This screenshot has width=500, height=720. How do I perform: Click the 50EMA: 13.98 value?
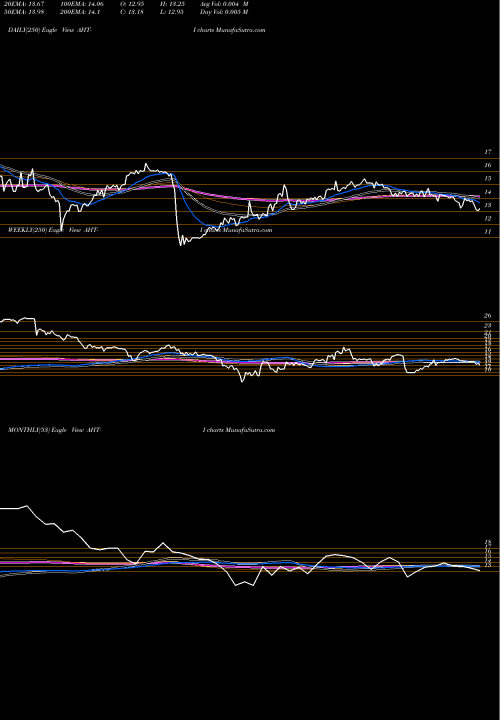point(24,11)
